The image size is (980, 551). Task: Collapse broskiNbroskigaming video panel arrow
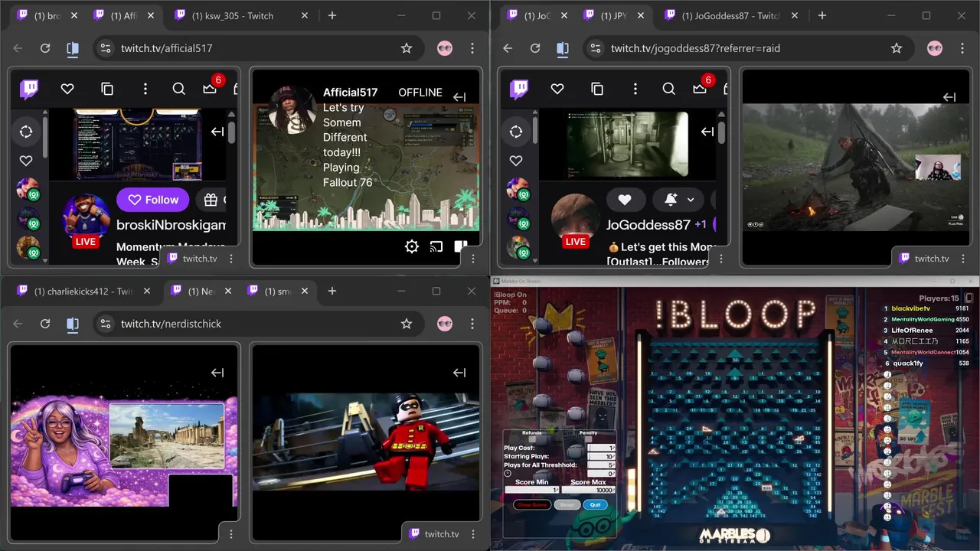pyautogui.click(x=217, y=132)
